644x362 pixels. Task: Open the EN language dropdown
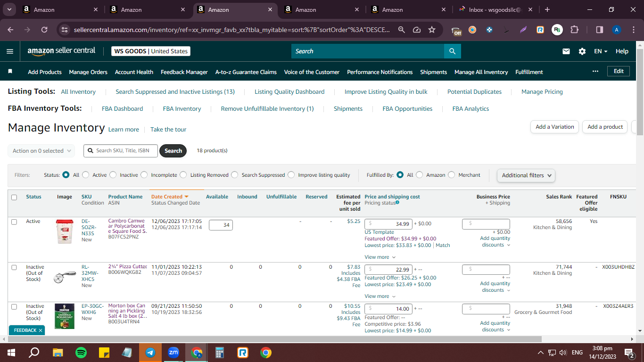601,51
